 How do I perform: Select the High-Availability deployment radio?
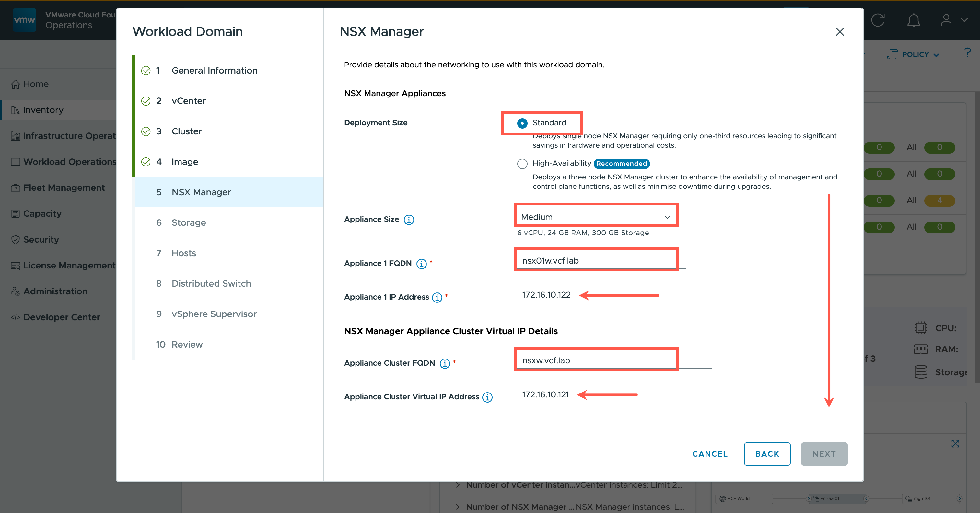tap(522, 164)
